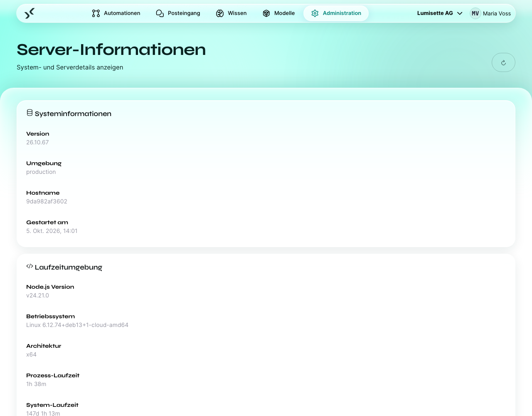This screenshot has width=532, height=416.
Task: Open the MV user avatar
Action: click(475, 13)
